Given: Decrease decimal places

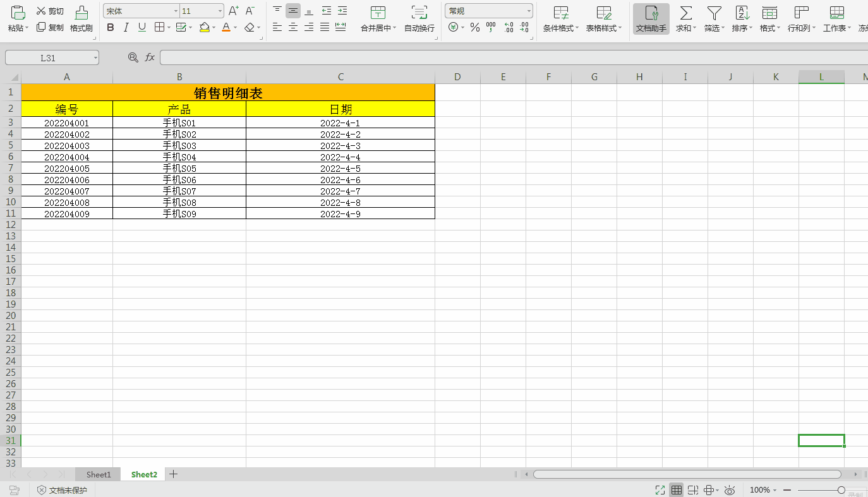Looking at the screenshot, I should 524,27.
